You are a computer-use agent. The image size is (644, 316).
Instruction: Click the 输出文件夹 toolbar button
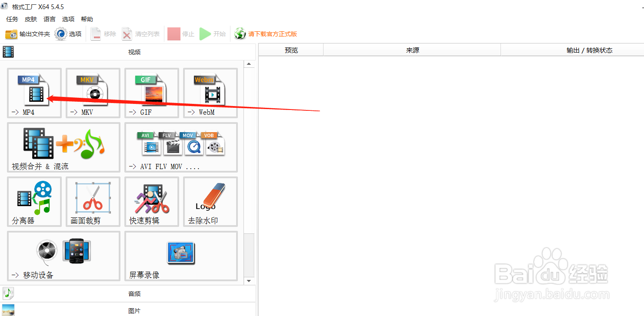[x=27, y=34]
